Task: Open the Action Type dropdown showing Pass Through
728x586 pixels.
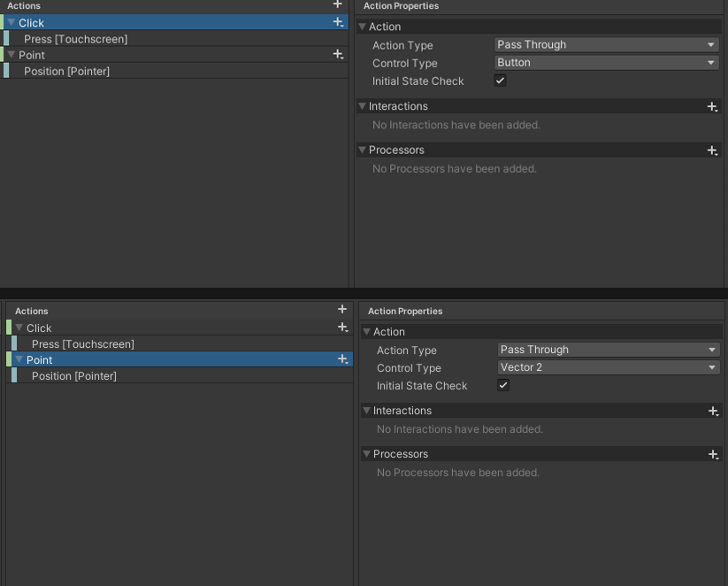Action: (x=606, y=44)
